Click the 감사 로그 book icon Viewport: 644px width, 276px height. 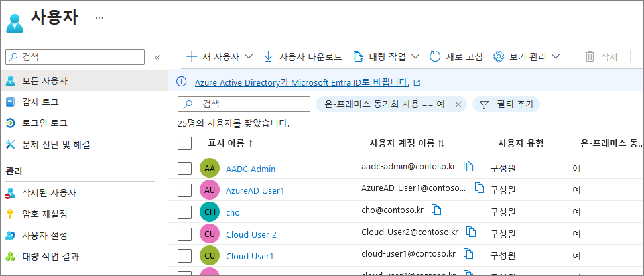tap(11, 102)
